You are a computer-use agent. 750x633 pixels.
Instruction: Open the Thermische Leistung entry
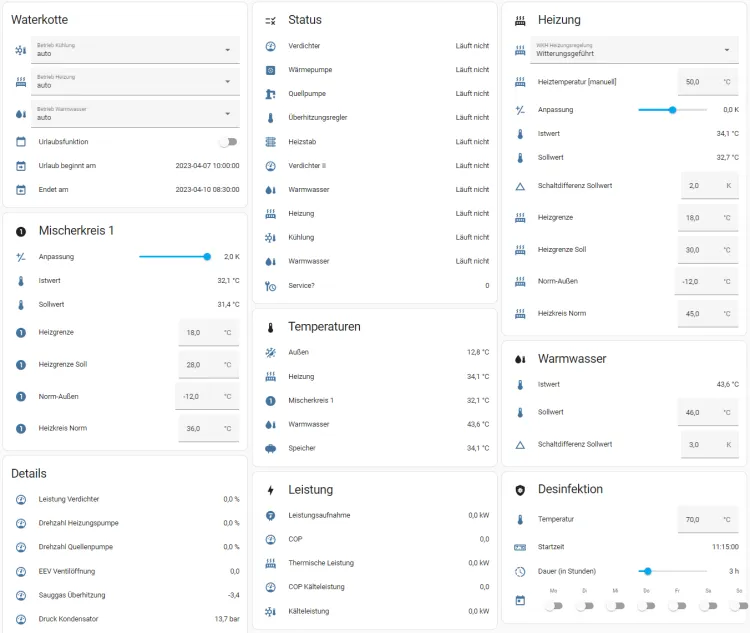(377, 563)
